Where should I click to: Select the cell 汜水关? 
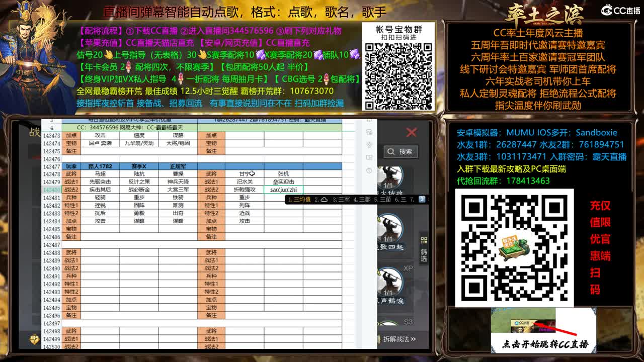pyautogui.click(x=245, y=182)
